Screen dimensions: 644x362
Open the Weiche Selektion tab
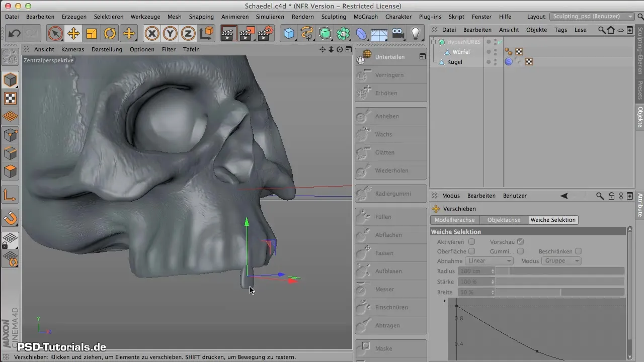click(x=553, y=220)
